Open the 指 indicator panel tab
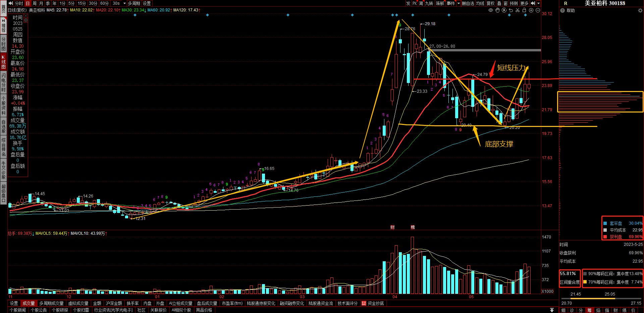 coord(607,310)
